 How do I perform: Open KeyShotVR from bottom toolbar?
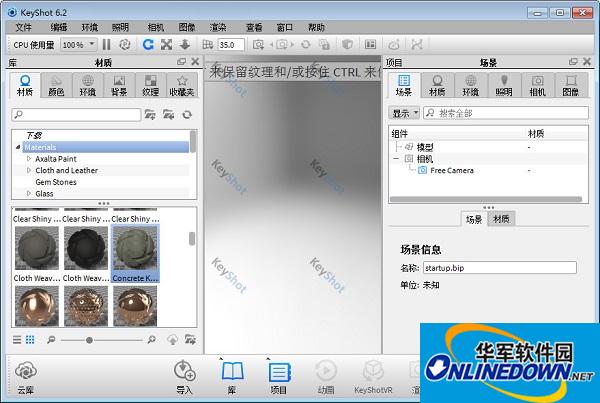[x=373, y=377]
